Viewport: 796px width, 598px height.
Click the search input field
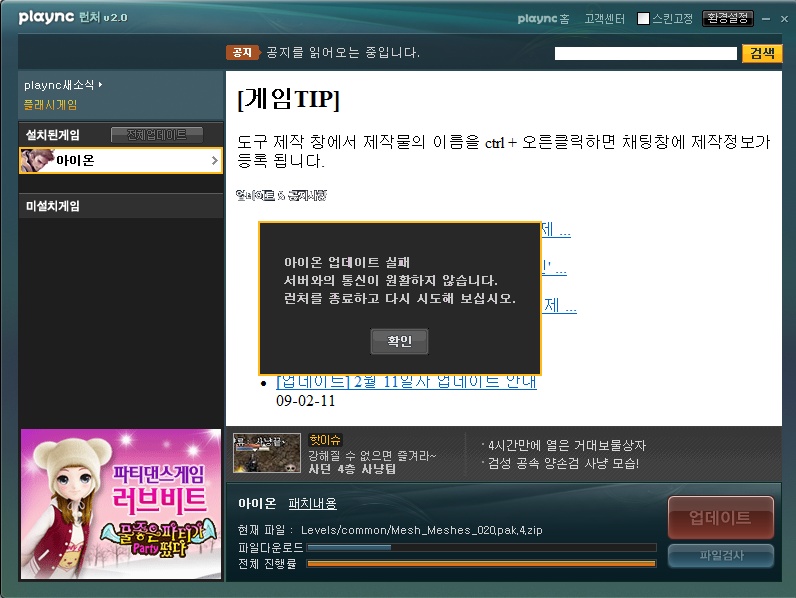[645, 53]
